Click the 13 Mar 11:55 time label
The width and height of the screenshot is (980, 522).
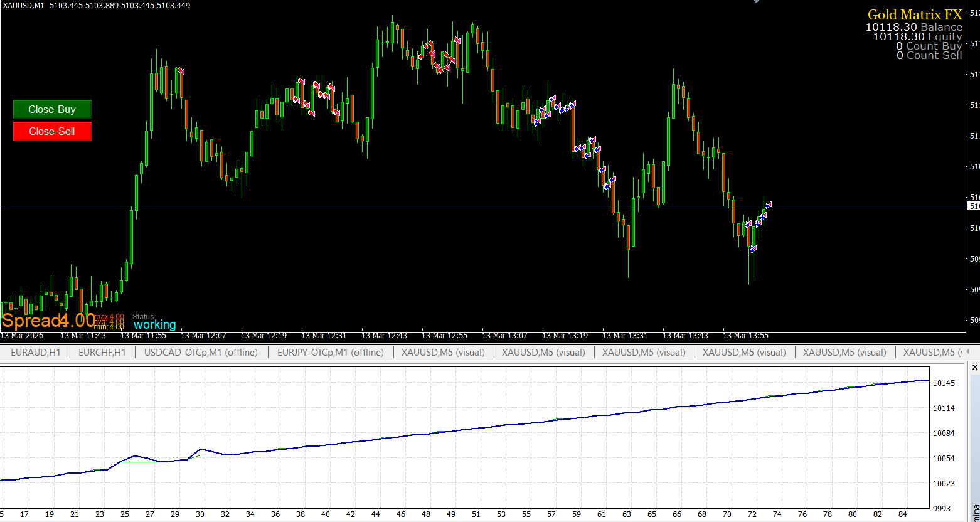(143, 336)
